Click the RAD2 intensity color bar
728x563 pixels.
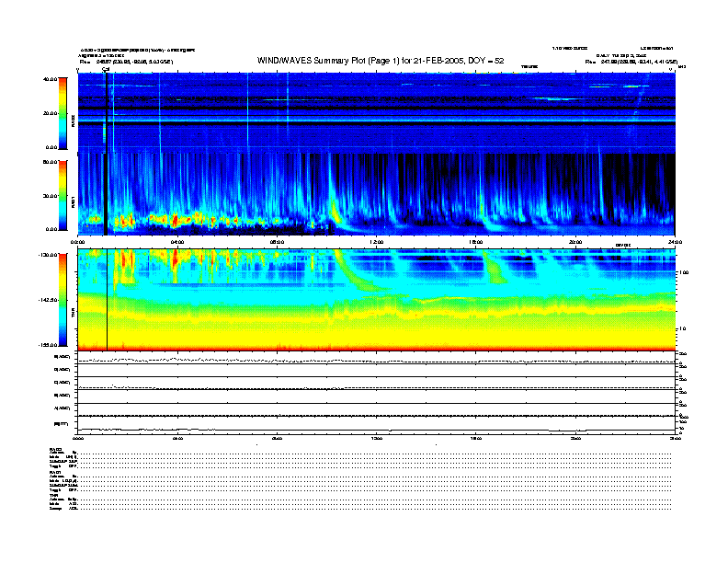point(63,113)
